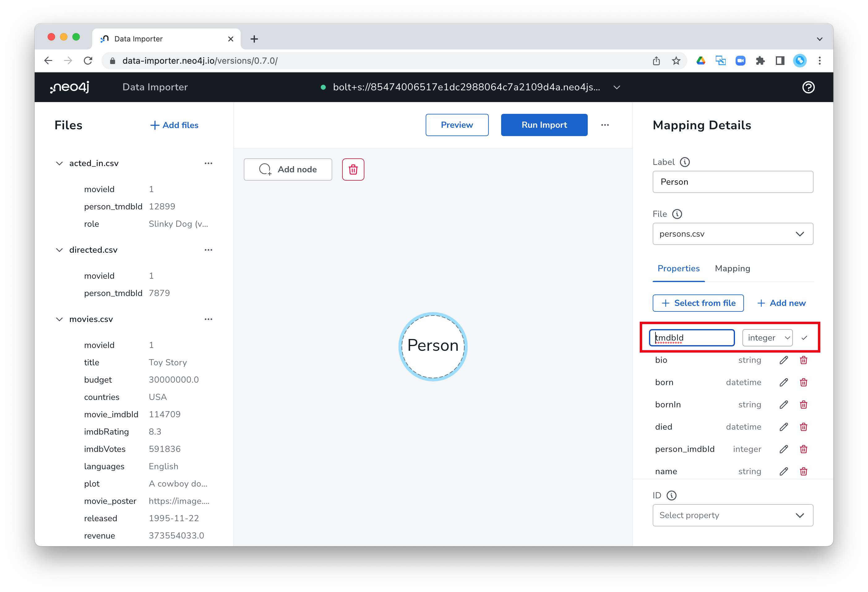The width and height of the screenshot is (868, 592).
Task: Open the info icon next to Label
Action: point(685,162)
